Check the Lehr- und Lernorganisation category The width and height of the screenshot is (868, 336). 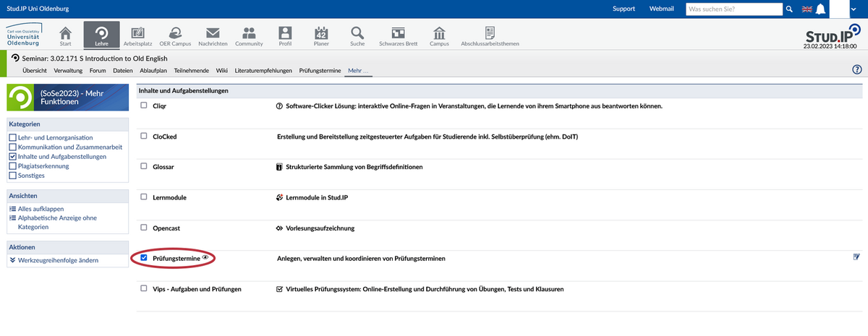point(12,137)
